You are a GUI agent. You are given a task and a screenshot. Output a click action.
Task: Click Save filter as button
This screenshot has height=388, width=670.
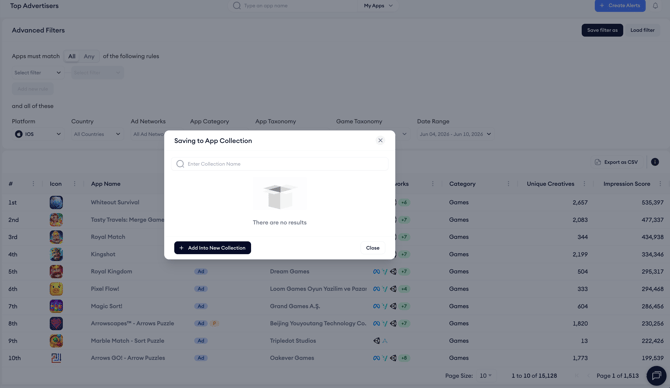[x=602, y=30]
